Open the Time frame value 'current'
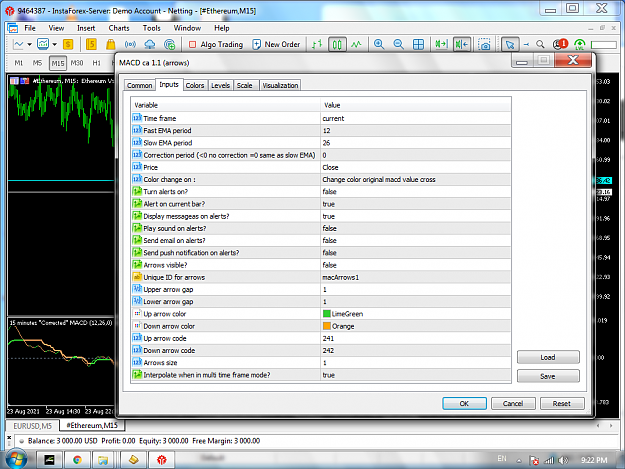 coord(416,118)
